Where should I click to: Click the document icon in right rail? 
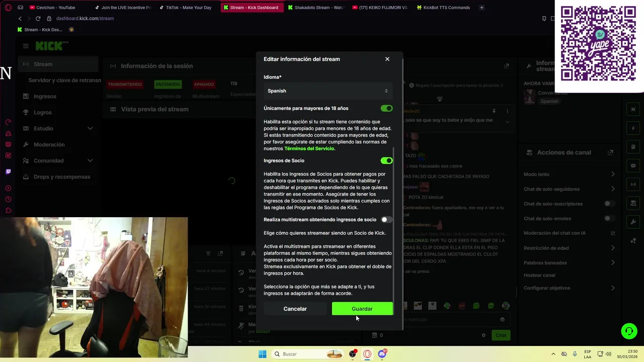click(x=633, y=147)
